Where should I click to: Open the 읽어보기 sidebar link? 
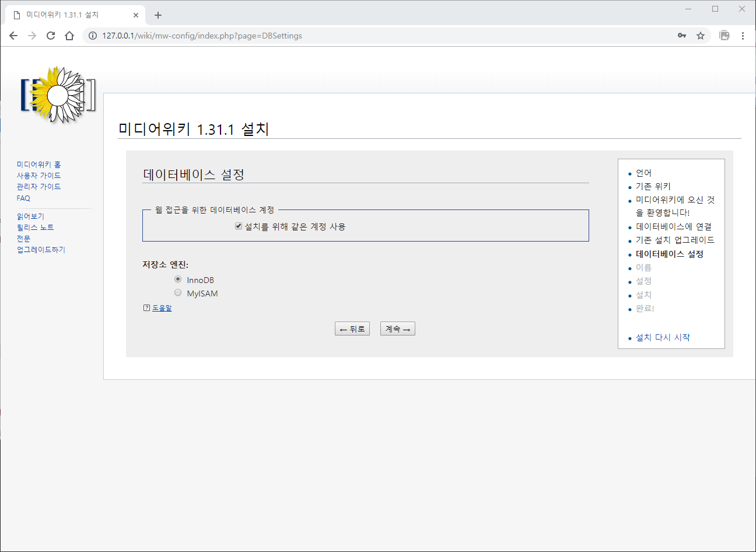pyautogui.click(x=30, y=216)
